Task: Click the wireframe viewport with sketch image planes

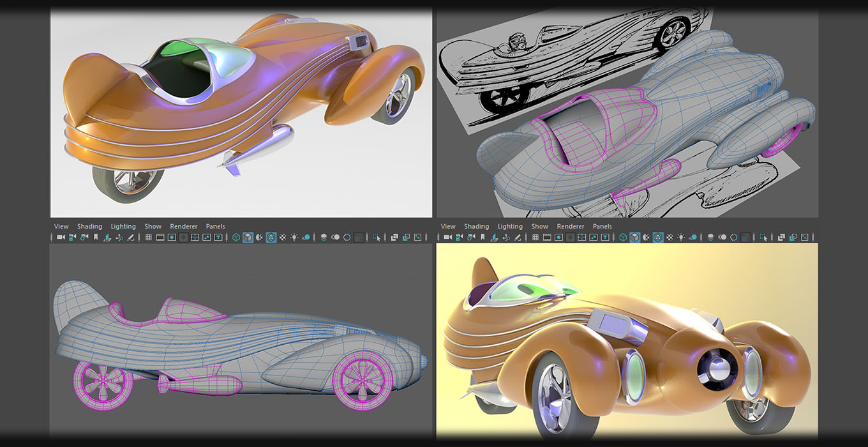Action: 627,113
